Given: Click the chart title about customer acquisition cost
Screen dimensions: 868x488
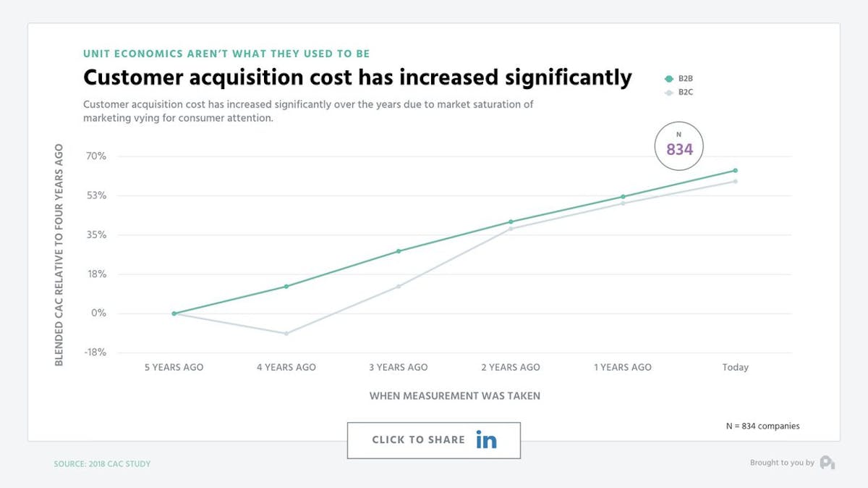Looking at the screenshot, I should [x=357, y=77].
